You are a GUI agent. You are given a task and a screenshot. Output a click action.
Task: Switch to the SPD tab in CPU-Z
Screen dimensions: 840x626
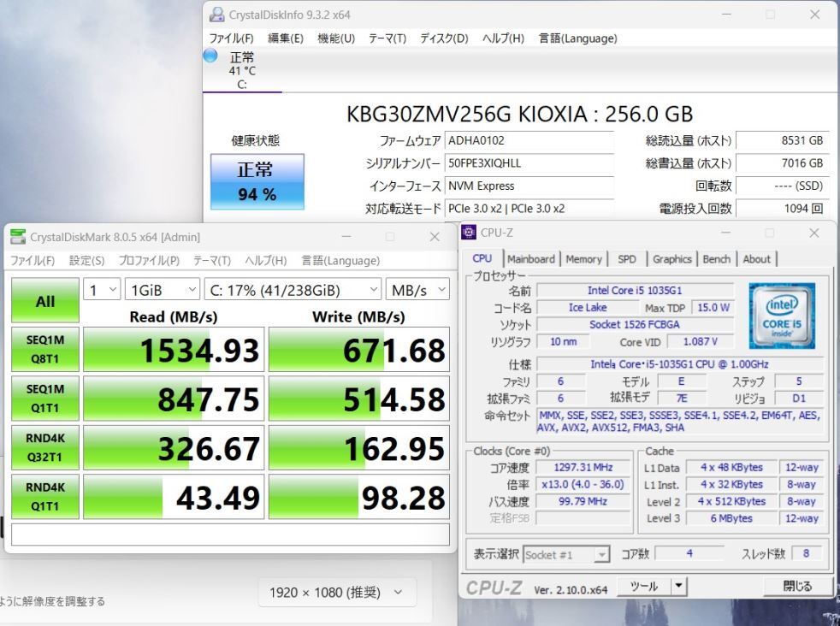tap(627, 259)
